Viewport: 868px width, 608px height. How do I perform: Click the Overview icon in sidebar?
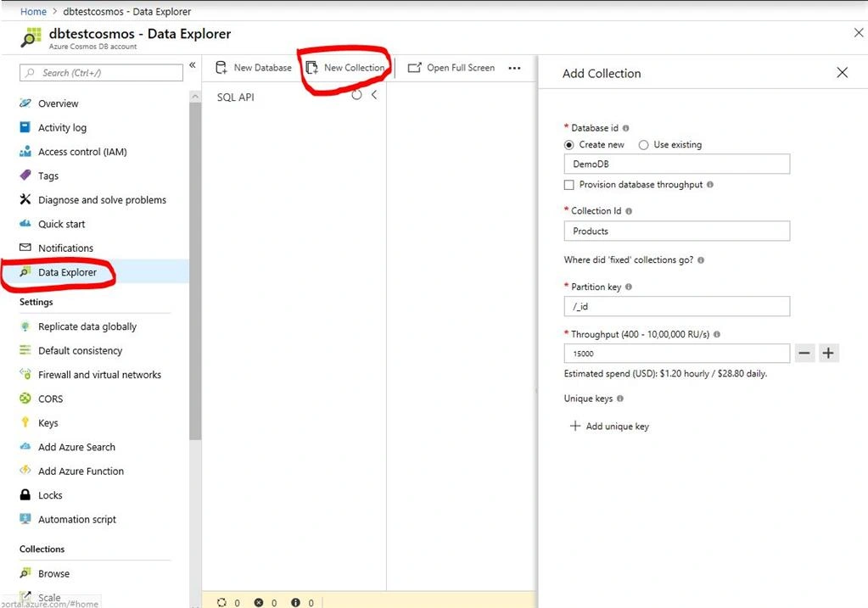click(x=25, y=103)
